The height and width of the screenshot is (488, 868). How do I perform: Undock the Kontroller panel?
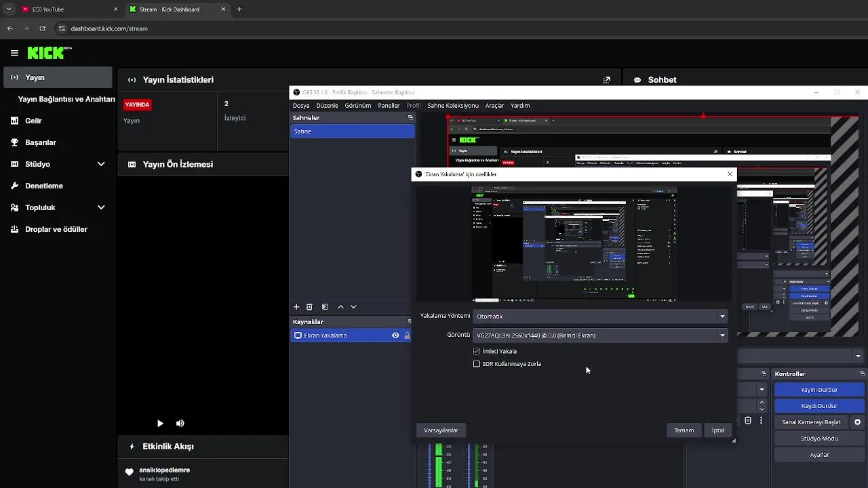pos(863,374)
